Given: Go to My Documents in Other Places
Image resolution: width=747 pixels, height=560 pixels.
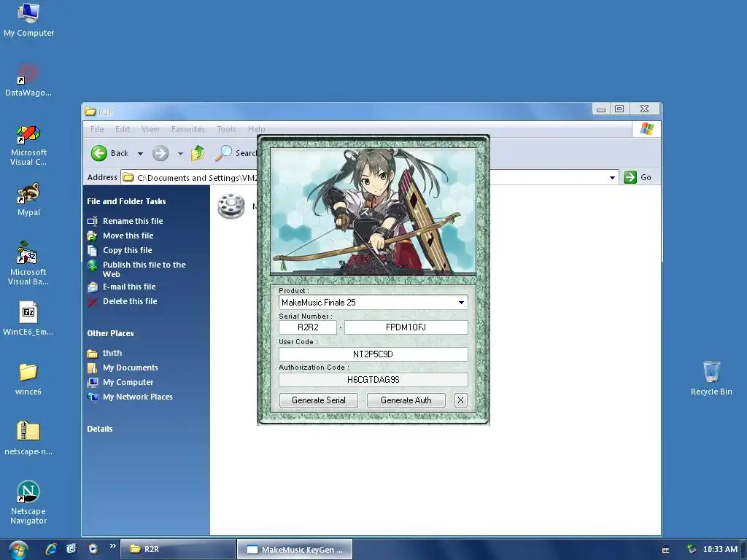Looking at the screenshot, I should [x=130, y=367].
